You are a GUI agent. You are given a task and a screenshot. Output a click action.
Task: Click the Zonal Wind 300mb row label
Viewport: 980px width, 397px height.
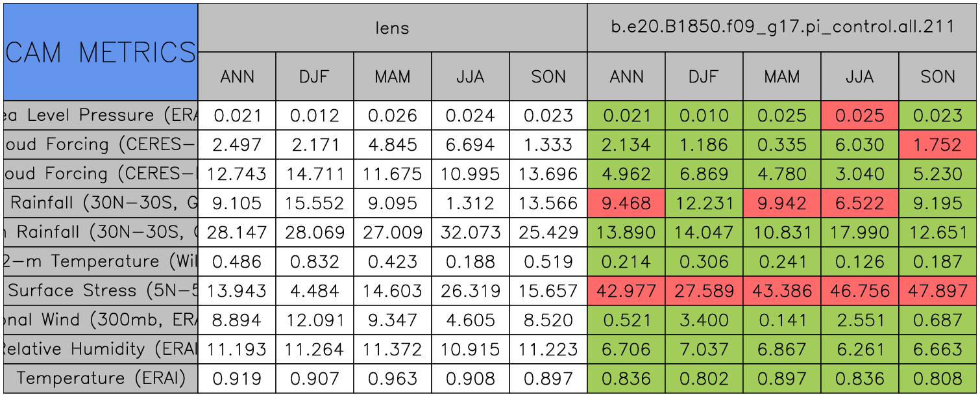point(101,320)
